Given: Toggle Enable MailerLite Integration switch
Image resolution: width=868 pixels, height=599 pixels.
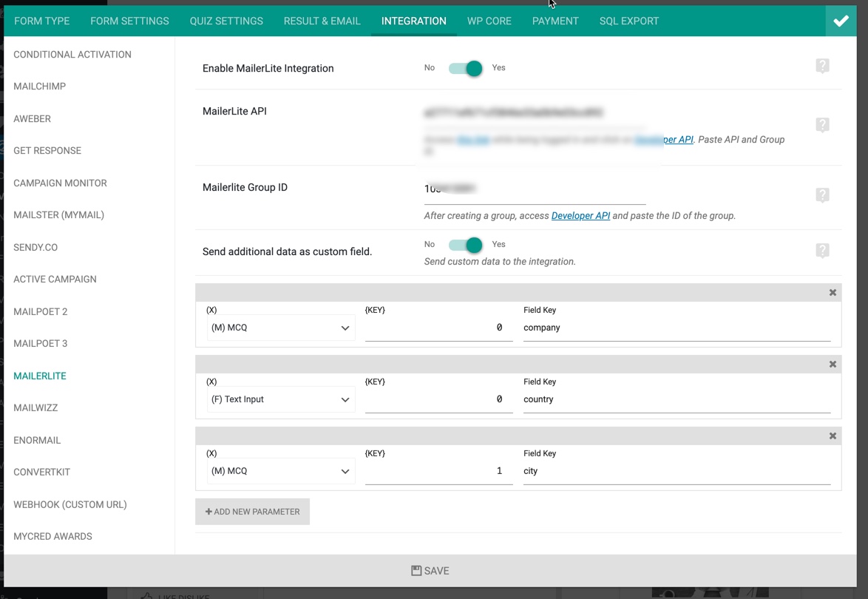Looking at the screenshot, I should click(x=465, y=68).
